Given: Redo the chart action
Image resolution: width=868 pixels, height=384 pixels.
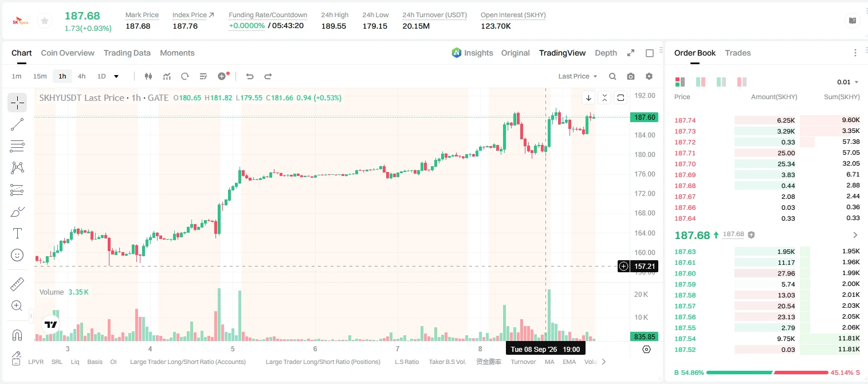Looking at the screenshot, I should click(x=268, y=76).
